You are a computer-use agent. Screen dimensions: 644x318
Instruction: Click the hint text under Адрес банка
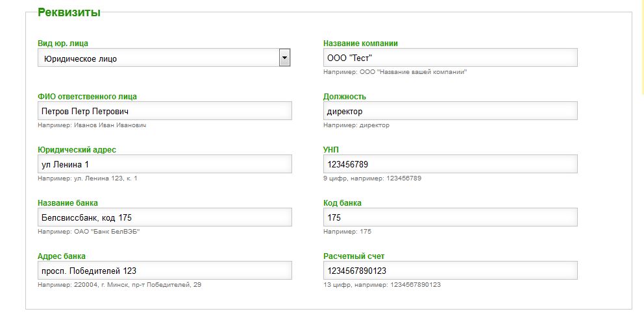[119, 284]
